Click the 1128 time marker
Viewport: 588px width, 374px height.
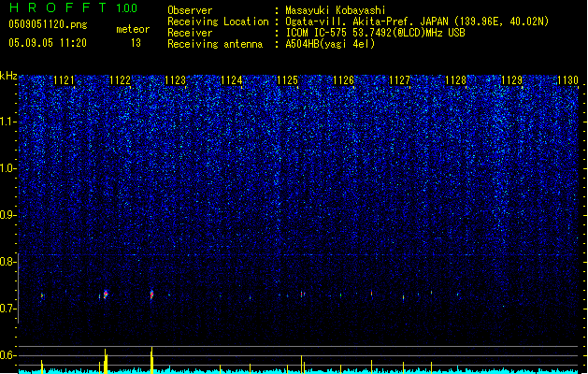point(455,80)
